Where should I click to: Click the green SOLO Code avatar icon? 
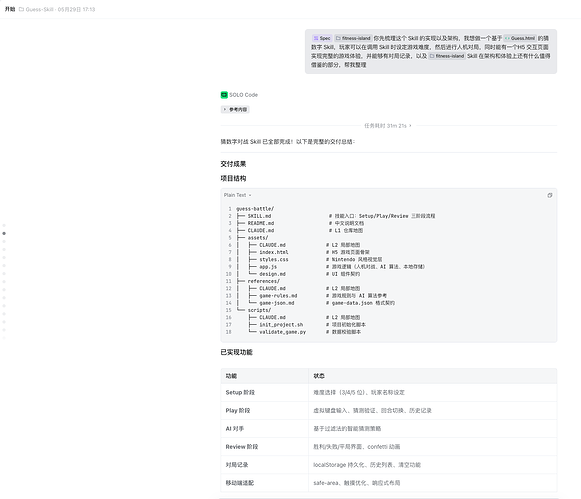coord(224,95)
